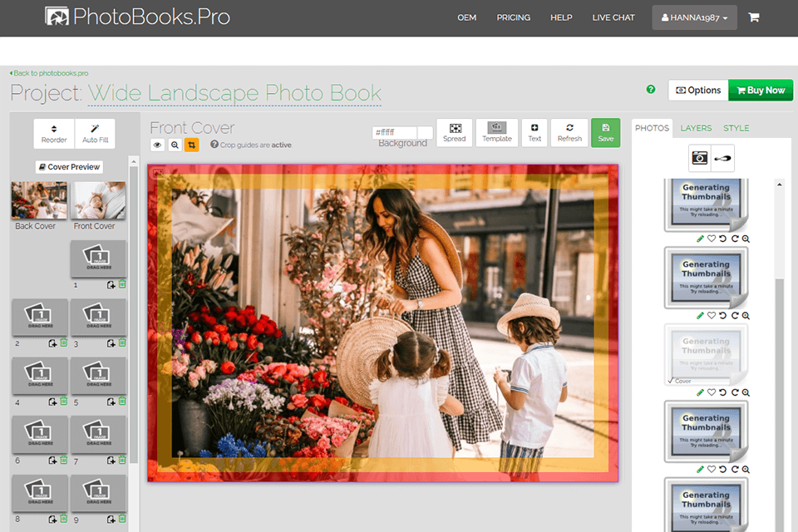Click the green Buy Now button

(761, 90)
